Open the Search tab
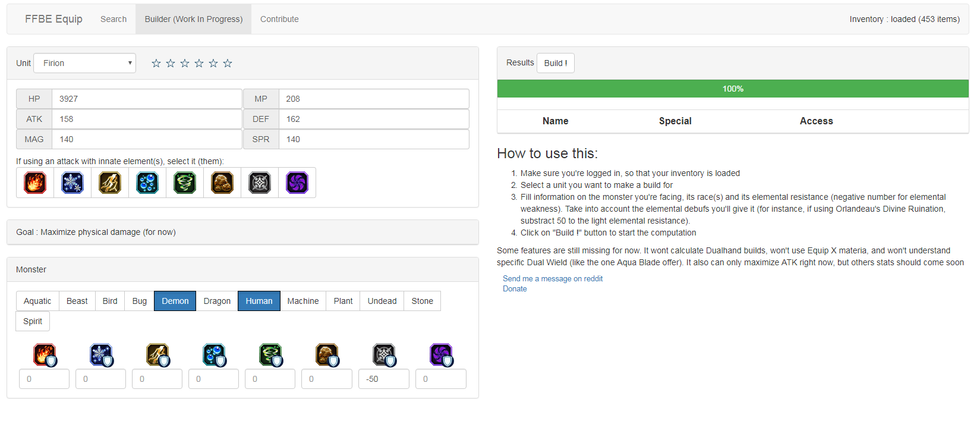The width and height of the screenshot is (980, 427). [x=114, y=19]
